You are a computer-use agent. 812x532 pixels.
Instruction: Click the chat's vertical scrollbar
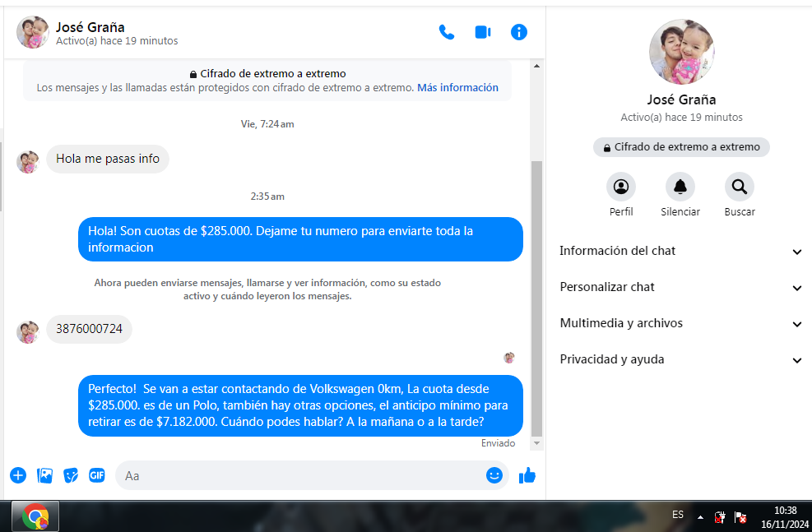[536, 296]
